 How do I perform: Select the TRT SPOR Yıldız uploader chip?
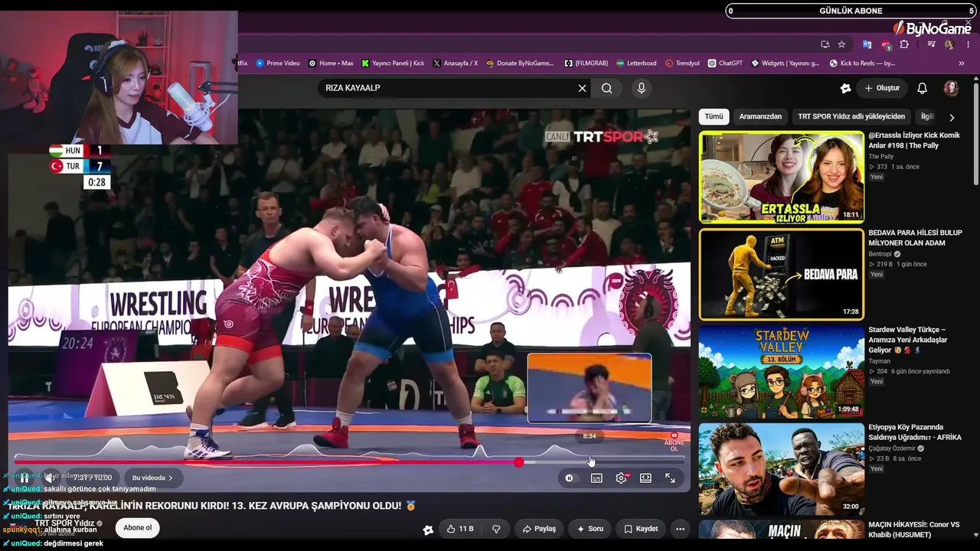[x=851, y=116]
